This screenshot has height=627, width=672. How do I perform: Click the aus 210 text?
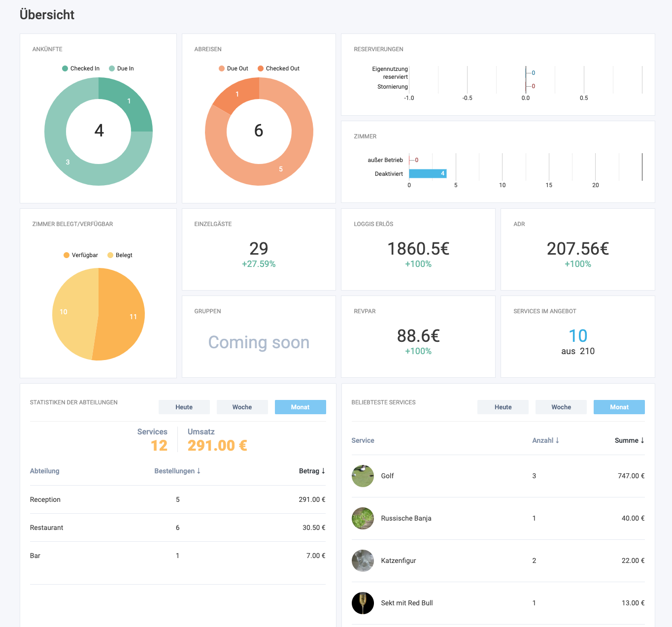coord(578,351)
